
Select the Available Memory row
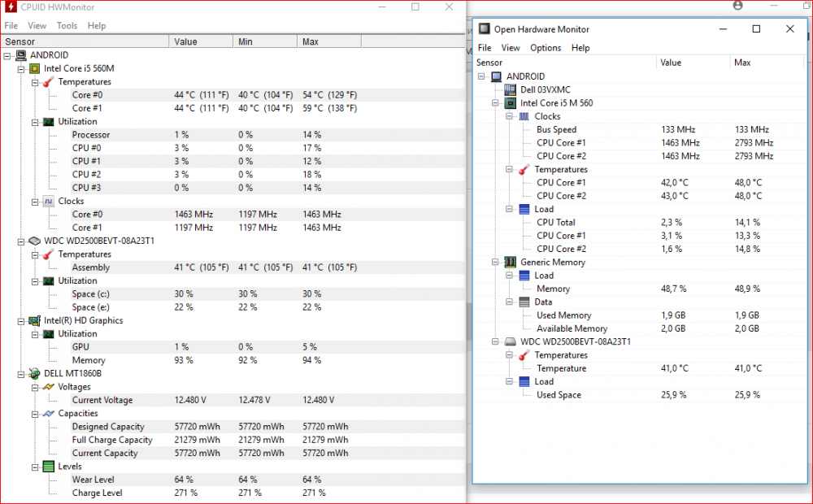[640, 328]
